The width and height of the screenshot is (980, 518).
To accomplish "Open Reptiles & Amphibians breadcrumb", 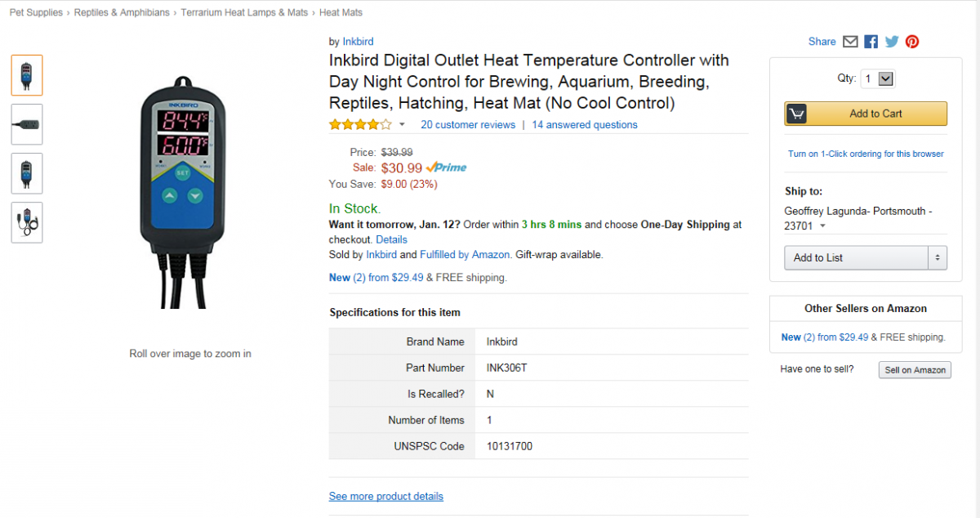I will click(x=122, y=12).
